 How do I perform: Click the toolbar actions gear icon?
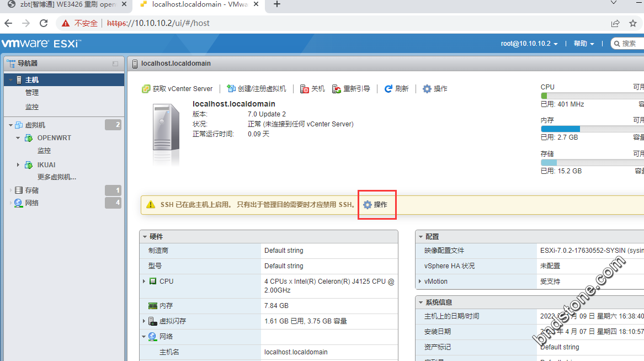427,89
